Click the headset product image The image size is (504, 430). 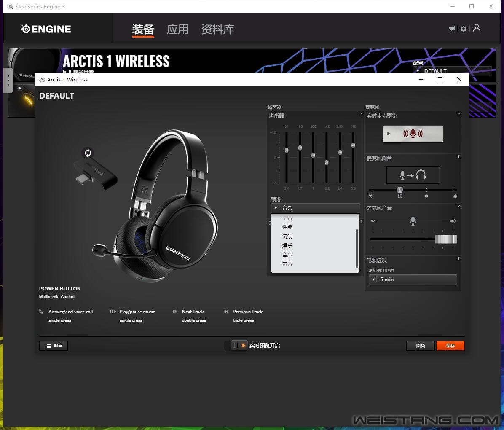155,206
